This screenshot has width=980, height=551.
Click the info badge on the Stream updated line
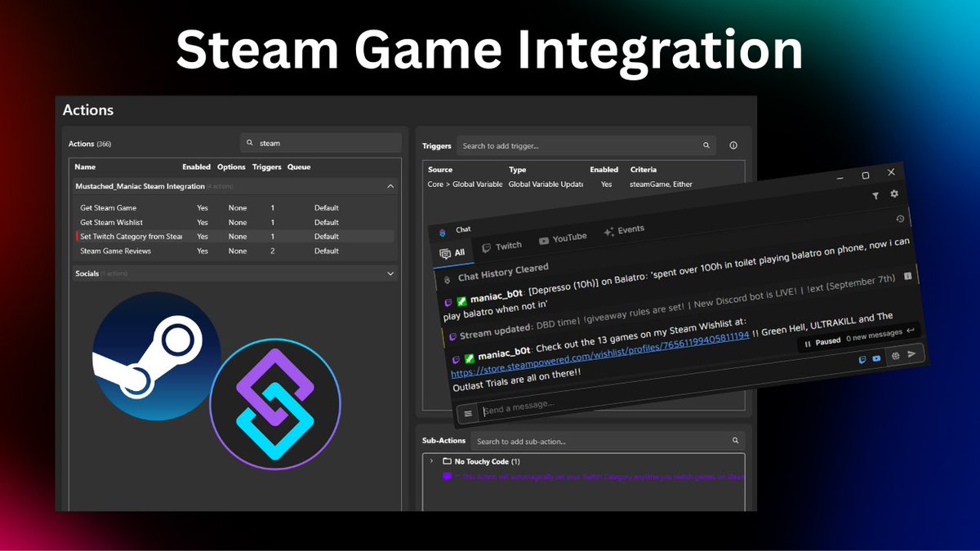(906, 278)
